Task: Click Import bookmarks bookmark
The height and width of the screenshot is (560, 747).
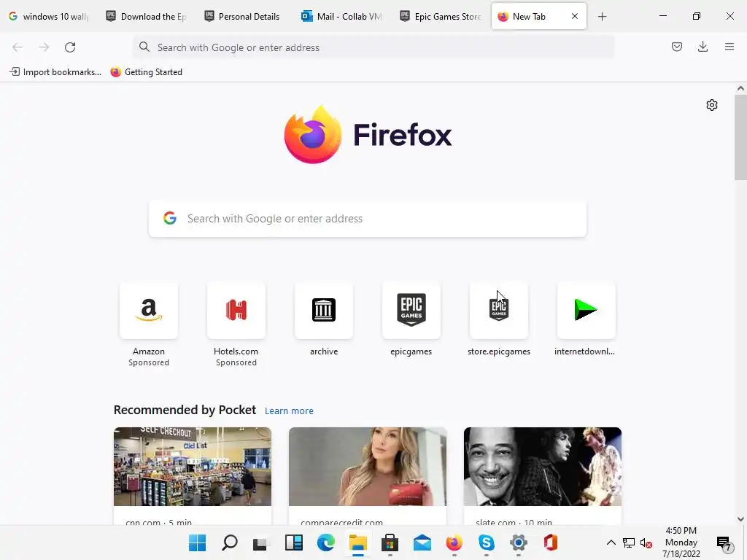Action: click(x=55, y=72)
